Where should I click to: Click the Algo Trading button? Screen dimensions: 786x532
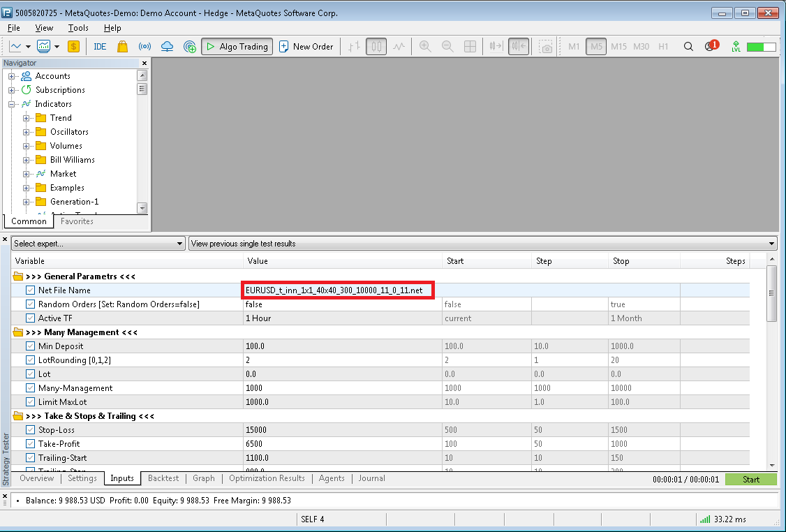point(237,47)
